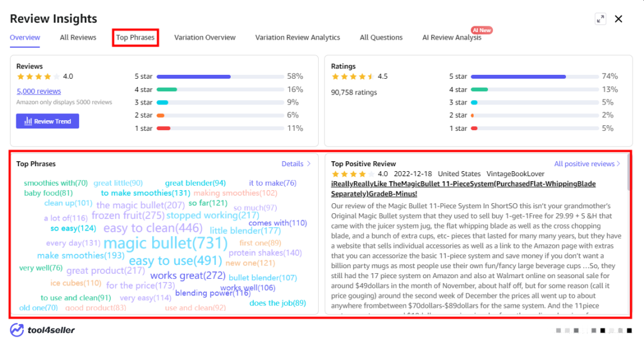Switch to Variation Overview tab
Viewport: 644px width, 343px height.
[x=205, y=37]
